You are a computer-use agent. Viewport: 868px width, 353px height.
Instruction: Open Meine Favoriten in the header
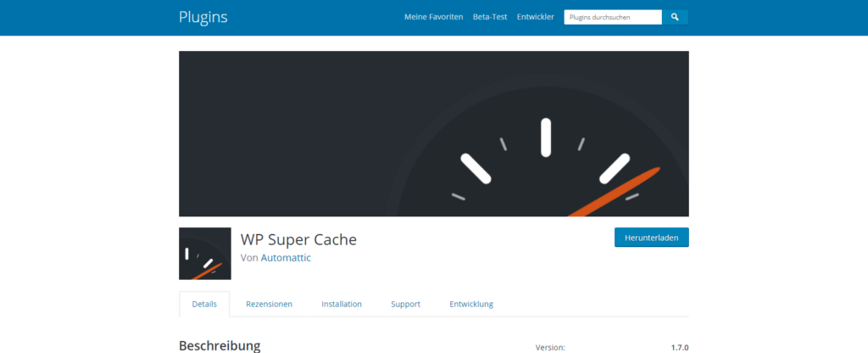433,17
